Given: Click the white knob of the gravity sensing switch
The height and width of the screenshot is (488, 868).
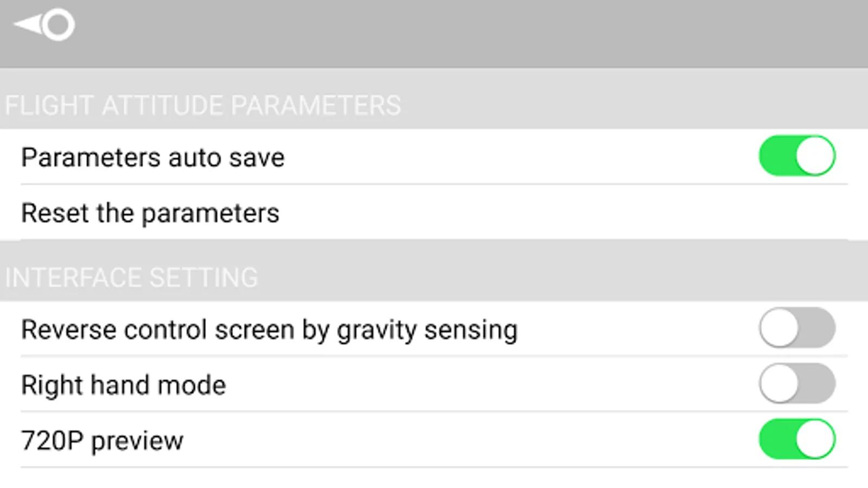Looking at the screenshot, I should 779,328.
